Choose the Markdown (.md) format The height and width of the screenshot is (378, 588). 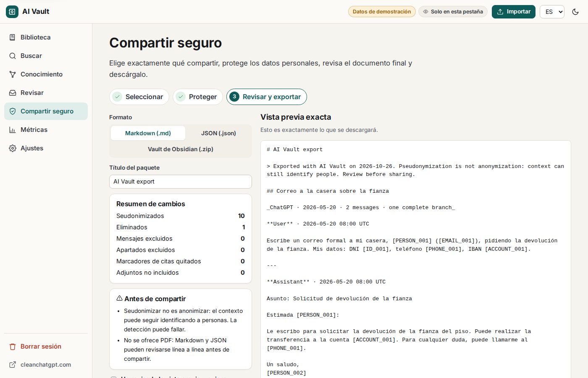coord(148,133)
